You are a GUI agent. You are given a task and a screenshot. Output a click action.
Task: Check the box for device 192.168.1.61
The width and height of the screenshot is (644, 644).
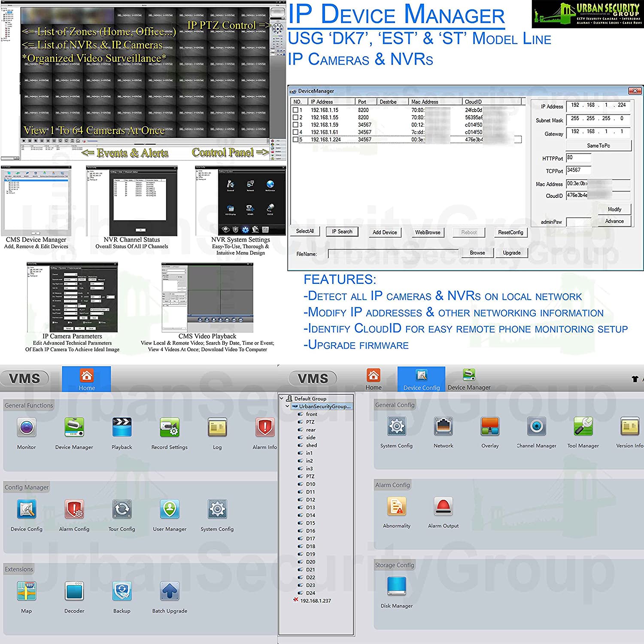(295, 132)
